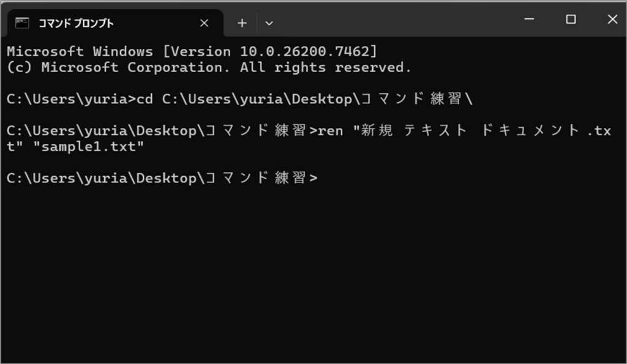Click the 新規 テキスト ドキュメント filename text
Screen dimensions: 627x364
click(465, 131)
